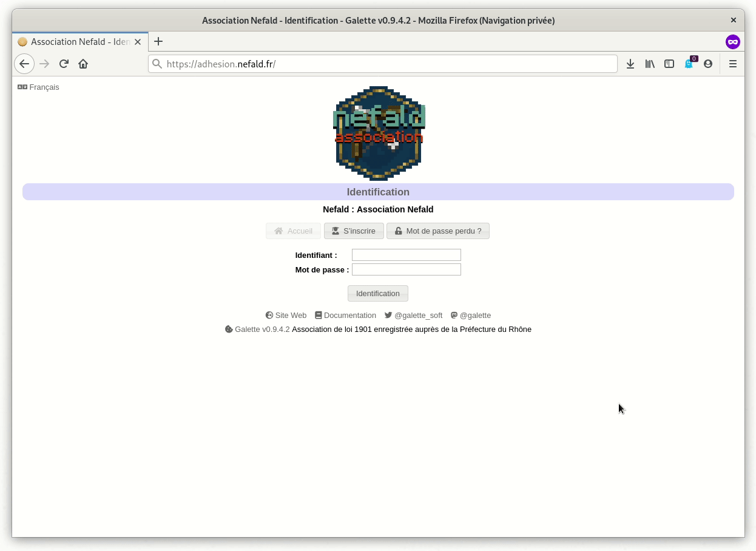Go back with the browser back arrow
Screen dimensions: 756x551
point(24,64)
